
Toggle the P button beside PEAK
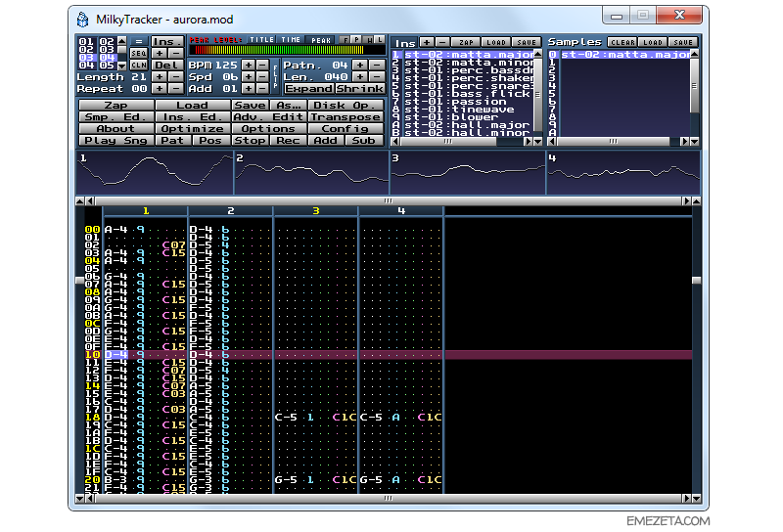click(x=356, y=39)
